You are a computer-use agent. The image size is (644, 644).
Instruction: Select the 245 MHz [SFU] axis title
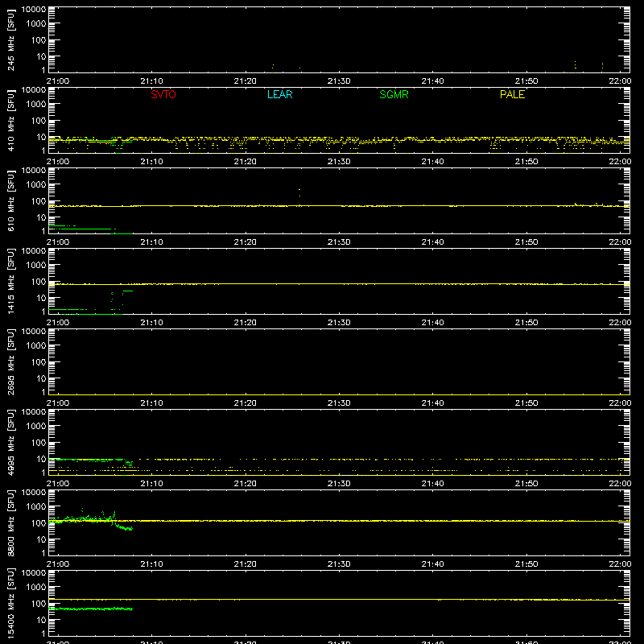pyautogui.click(x=11, y=39)
